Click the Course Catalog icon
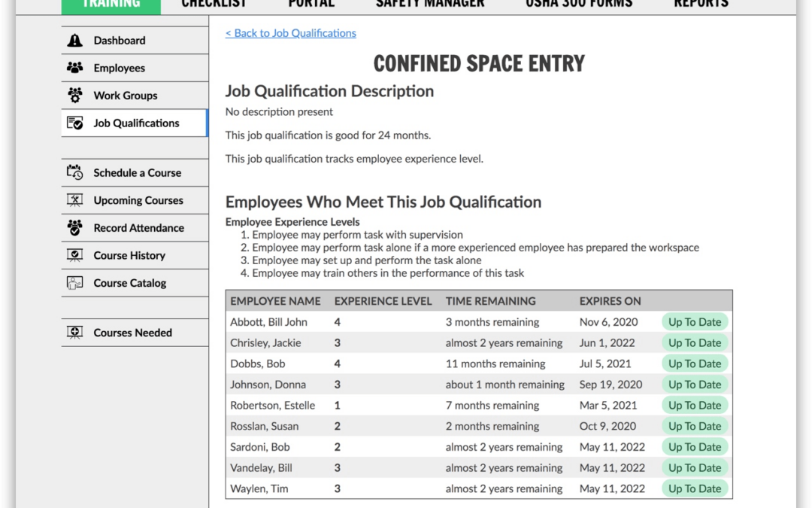 pos(74,282)
